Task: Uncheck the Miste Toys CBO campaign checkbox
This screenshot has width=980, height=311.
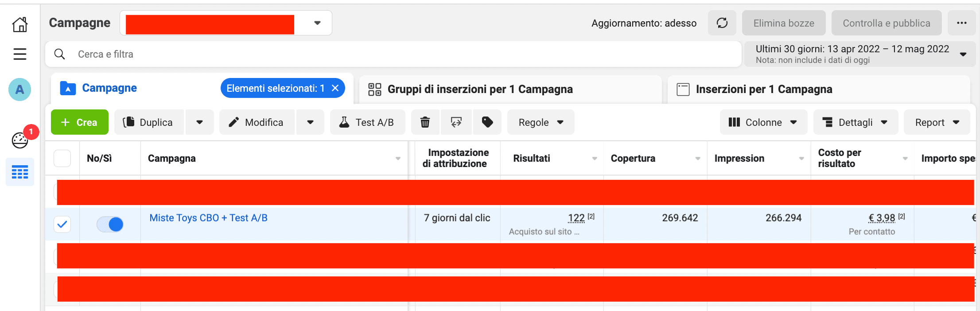Action: click(x=62, y=224)
